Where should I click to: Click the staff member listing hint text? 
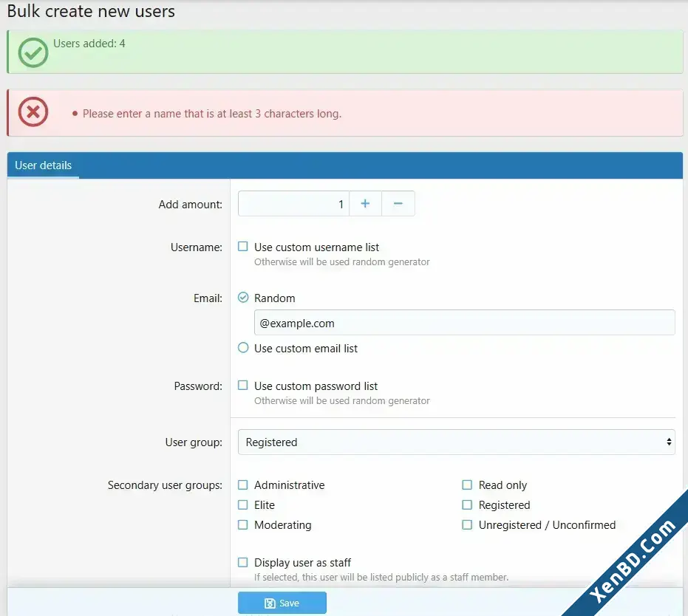point(381,577)
